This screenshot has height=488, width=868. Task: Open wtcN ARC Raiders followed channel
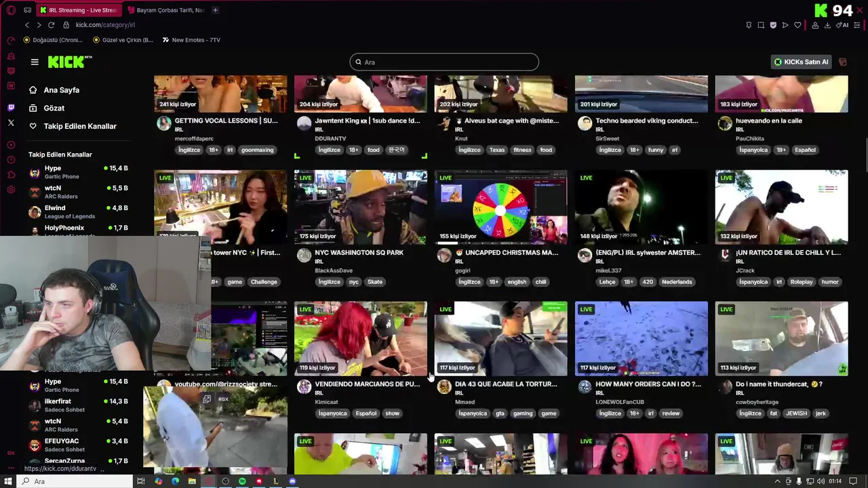pyautogui.click(x=79, y=192)
